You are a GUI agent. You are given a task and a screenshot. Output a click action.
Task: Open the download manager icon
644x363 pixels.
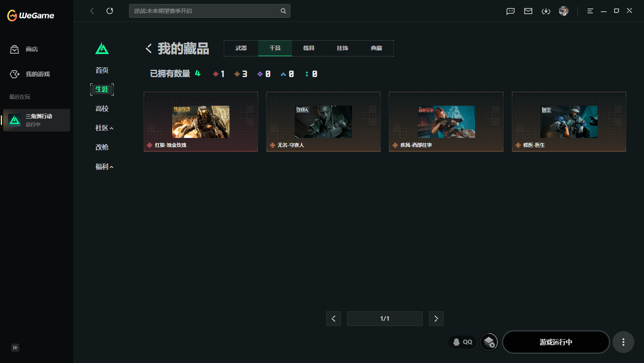(x=546, y=11)
